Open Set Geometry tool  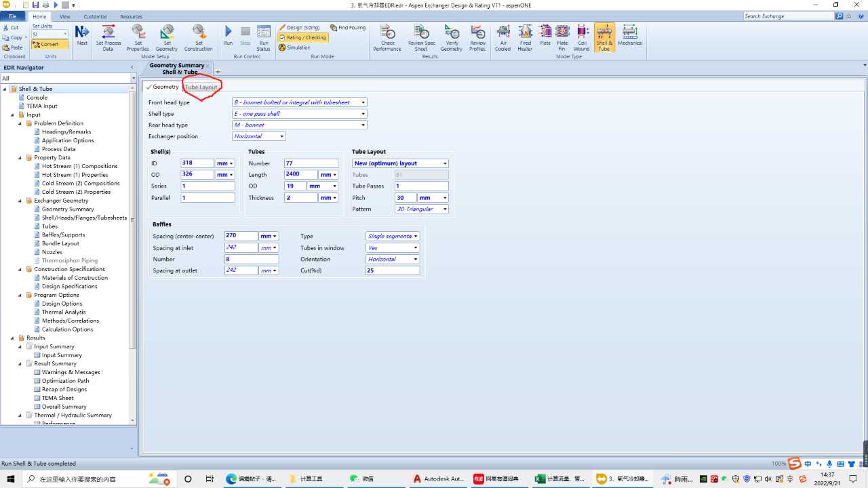(167, 37)
